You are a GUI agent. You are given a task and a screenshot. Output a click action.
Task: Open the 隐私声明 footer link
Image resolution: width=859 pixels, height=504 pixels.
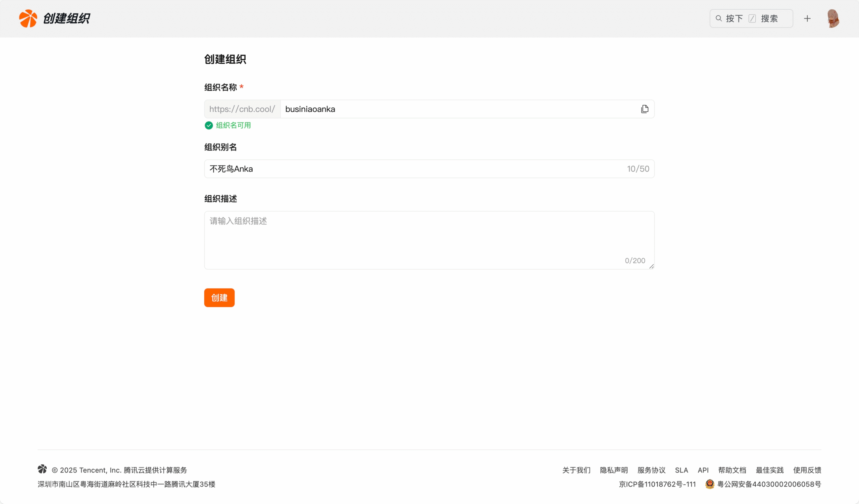(614, 470)
